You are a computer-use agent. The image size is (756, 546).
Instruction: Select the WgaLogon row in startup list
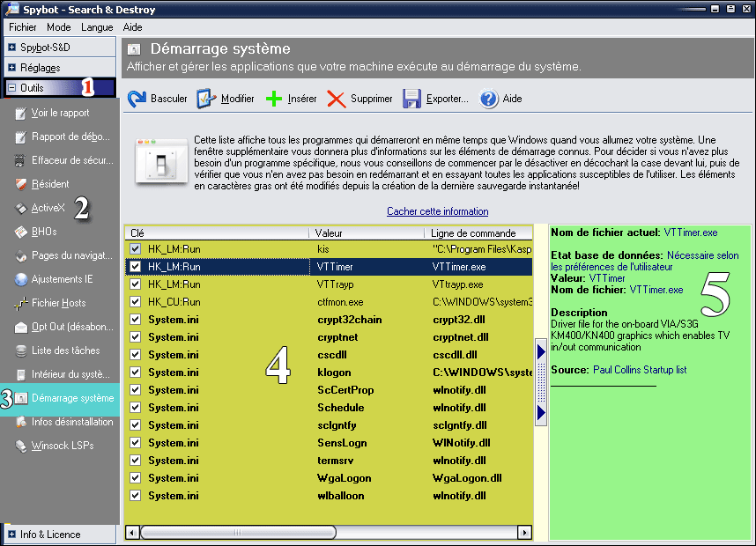344,478
